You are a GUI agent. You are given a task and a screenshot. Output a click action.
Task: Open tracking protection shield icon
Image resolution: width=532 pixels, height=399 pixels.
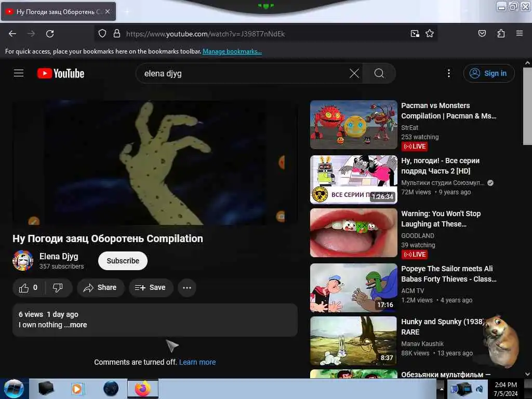tap(102, 33)
